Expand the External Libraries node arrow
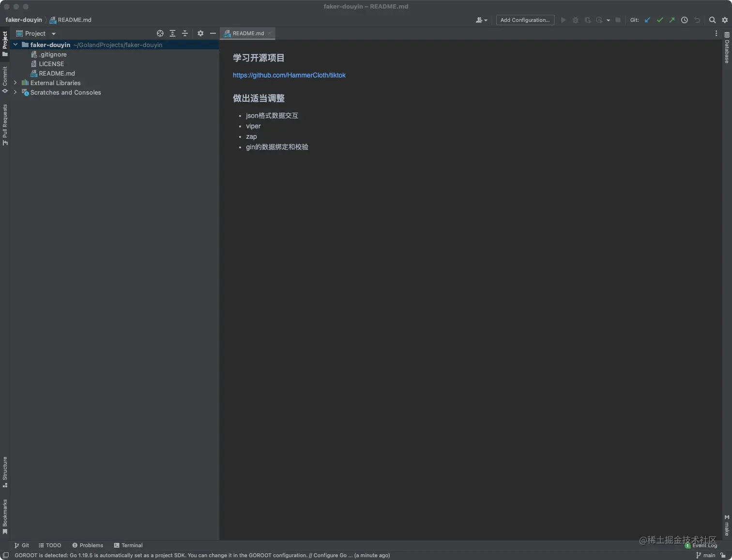The width and height of the screenshot is (732, 560). pos(15,83)
